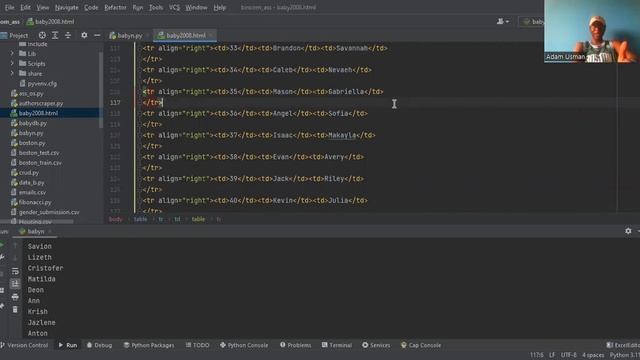640x360 pixels.
Task: Expand the Scripts folder
Action: tap(12, 63)
